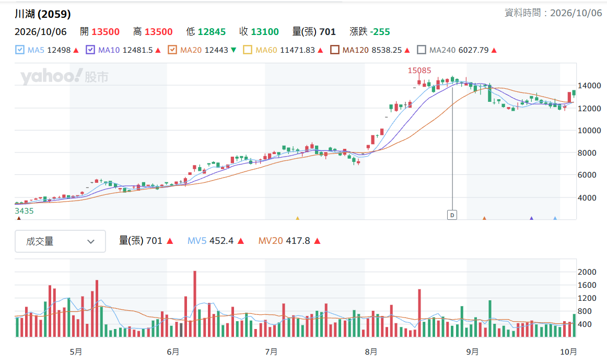607x364 pixels.
Task: Click the 資料時間 2026/10/06 timestamp
Action: pos(553,13)
